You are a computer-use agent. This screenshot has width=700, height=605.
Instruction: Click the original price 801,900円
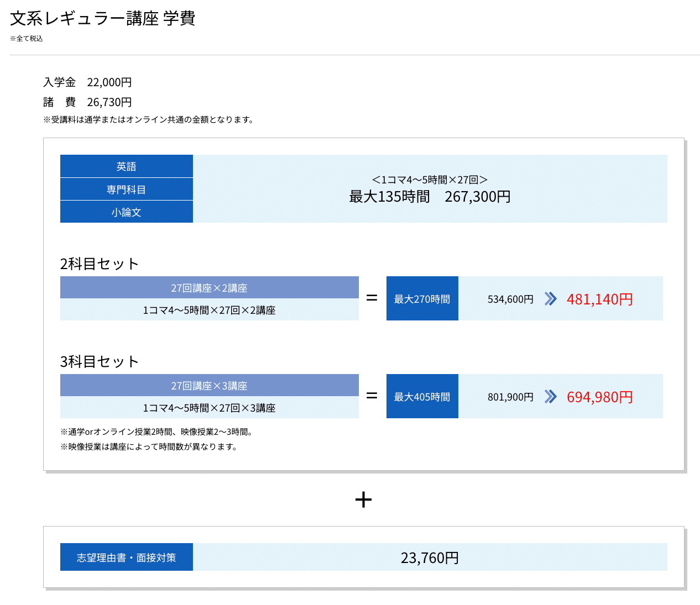click(510, 397)
